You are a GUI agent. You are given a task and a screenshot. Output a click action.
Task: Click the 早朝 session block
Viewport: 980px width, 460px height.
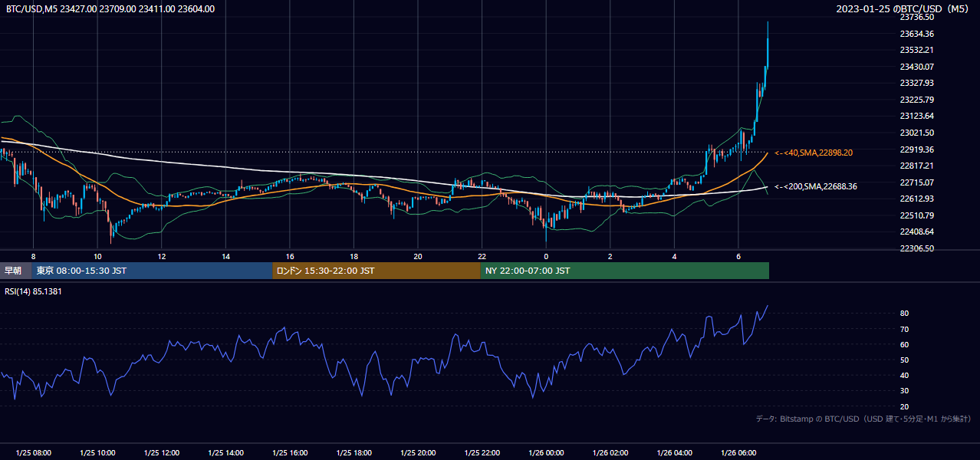coord(15,271)
